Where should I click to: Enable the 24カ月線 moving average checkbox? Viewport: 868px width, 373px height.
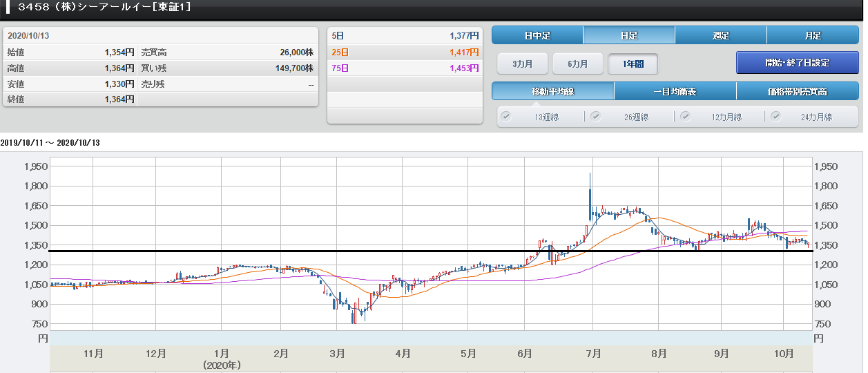tap(776, 116)
